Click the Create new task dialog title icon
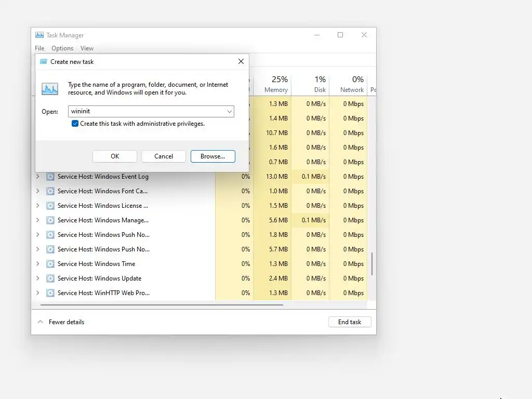The height and width of the screenshot is (399, 532). pos(44,61)
